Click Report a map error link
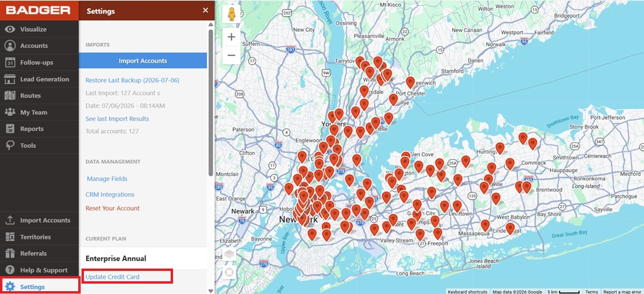Screen dimensions: 644x294 [x=622, y=292]
